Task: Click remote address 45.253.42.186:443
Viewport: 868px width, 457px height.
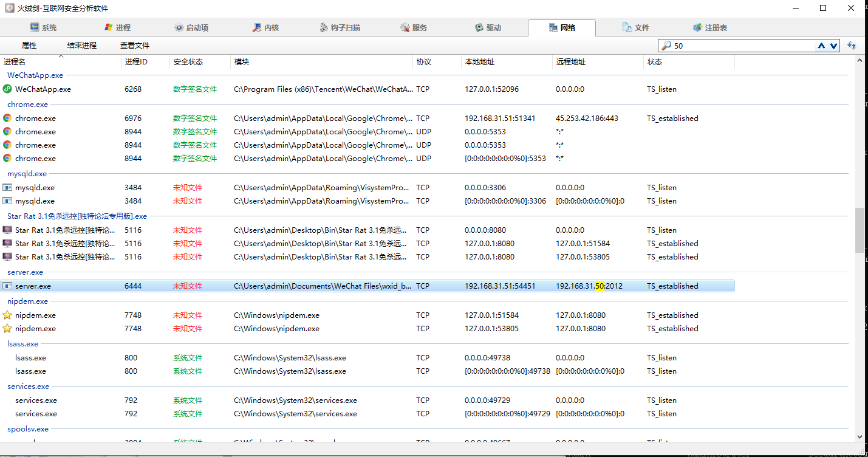Action: [x=587, y=119]
